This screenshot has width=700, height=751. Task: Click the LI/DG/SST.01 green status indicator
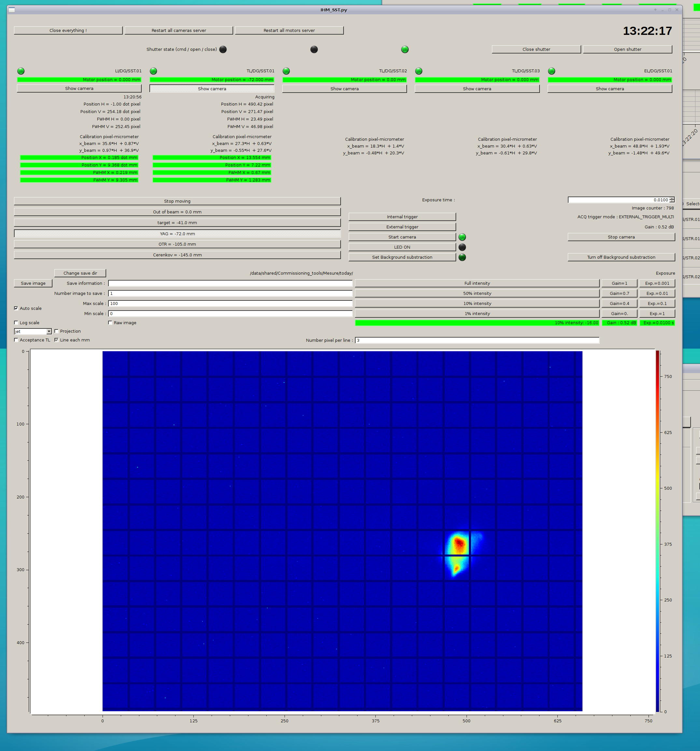pyautogui.click(x=21, y=71)
